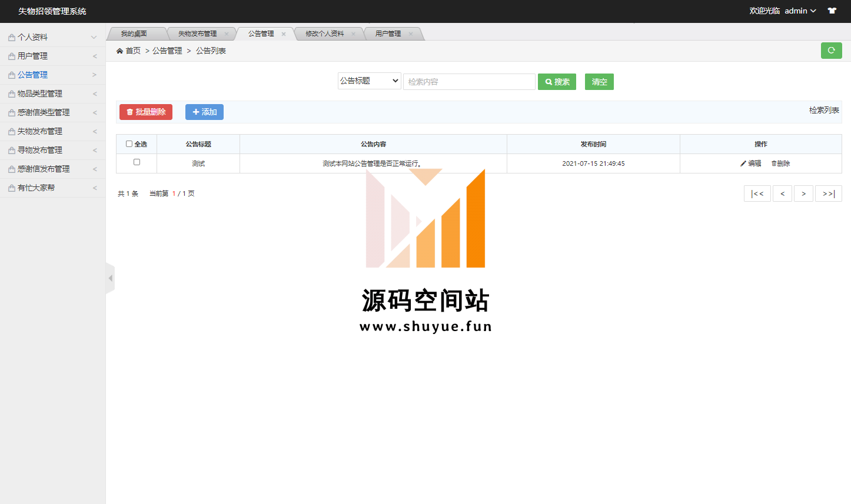Click the 首页 breadcrumb link

[x=133, y=51]
